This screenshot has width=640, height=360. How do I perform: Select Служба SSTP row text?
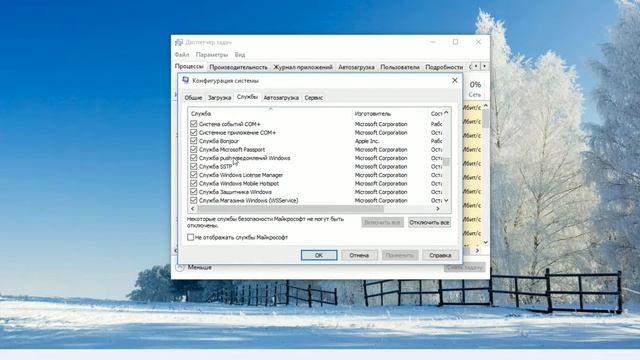pos(216,167)
